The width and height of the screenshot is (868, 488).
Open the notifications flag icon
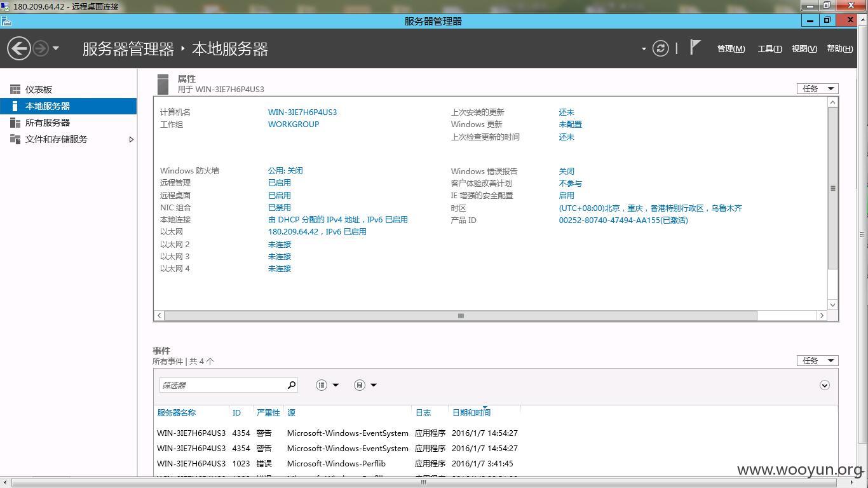(695, 48)
